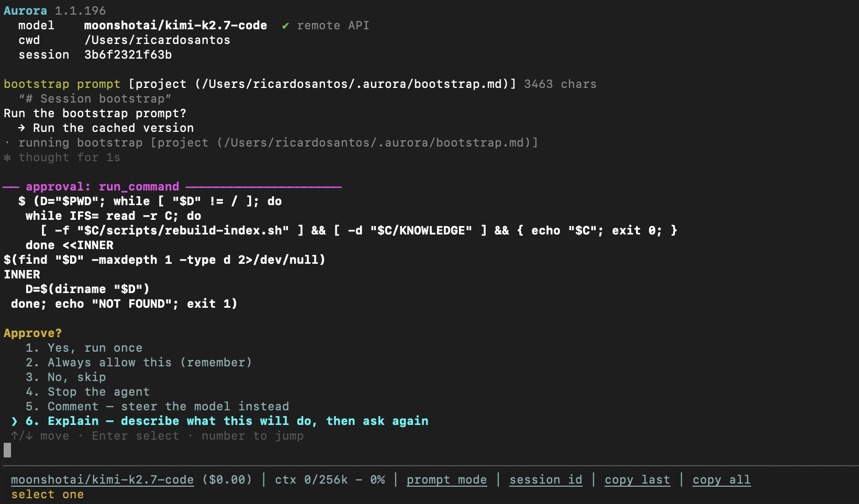Choose 'Comment — steer the model instead'
The height and width of the screenshot is (504, 859).
click(x=157, y=407)
